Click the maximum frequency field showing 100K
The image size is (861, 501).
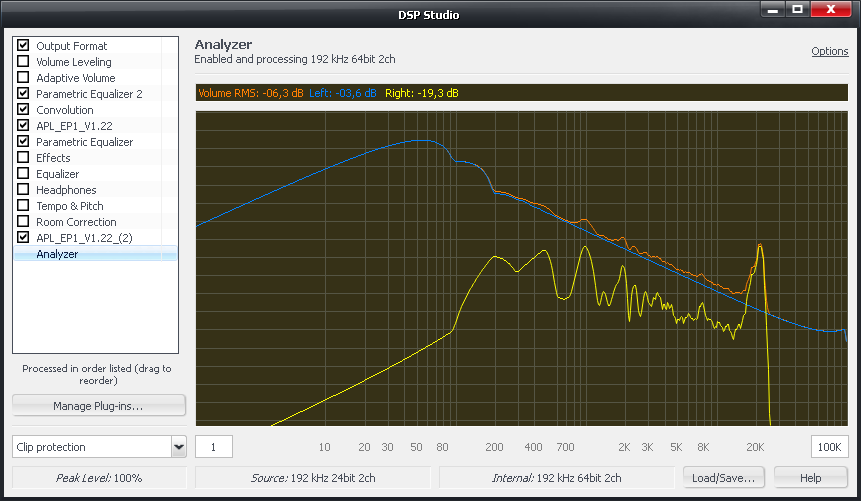tap(829, 447)
